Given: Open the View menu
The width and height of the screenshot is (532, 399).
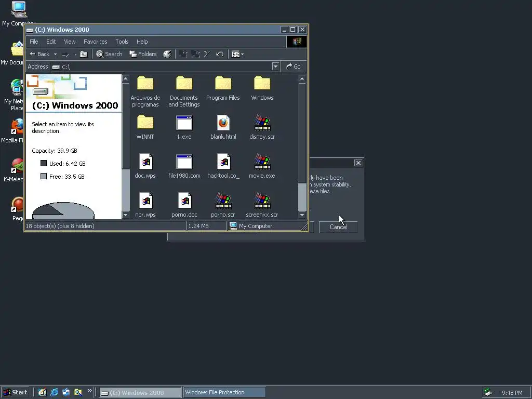Looking at the screenshot, I should pos(70,42).
